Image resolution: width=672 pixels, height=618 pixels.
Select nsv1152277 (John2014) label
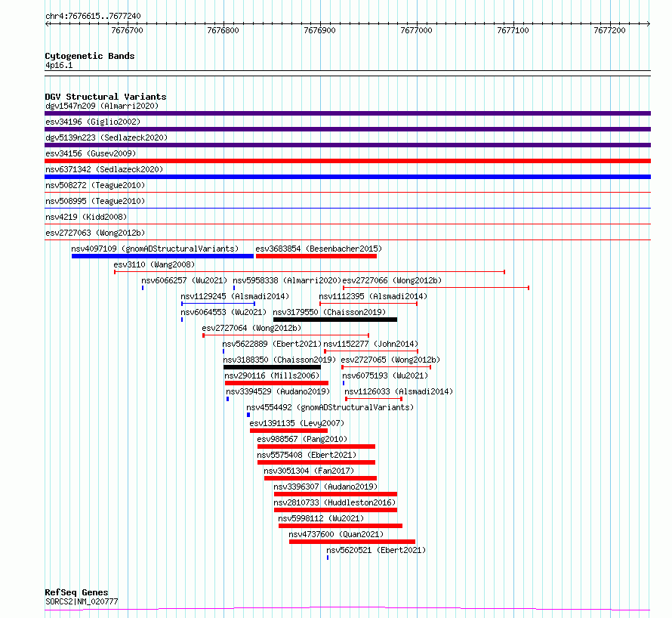(371, 344)
